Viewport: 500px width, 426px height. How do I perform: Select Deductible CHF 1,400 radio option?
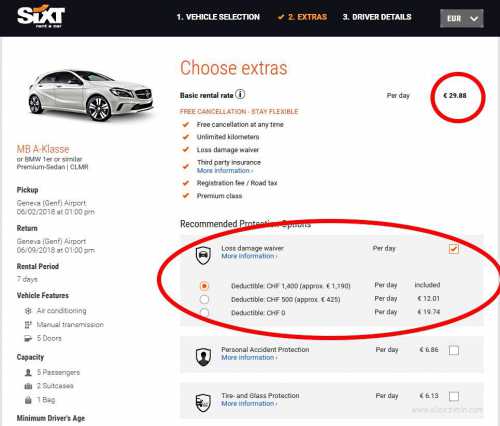coord(204,286)
